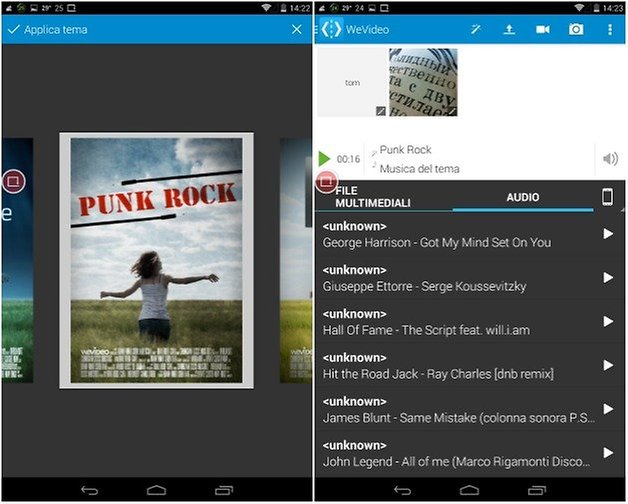
Task: Tap Android home button under the audio list
Action: (469, 490)
